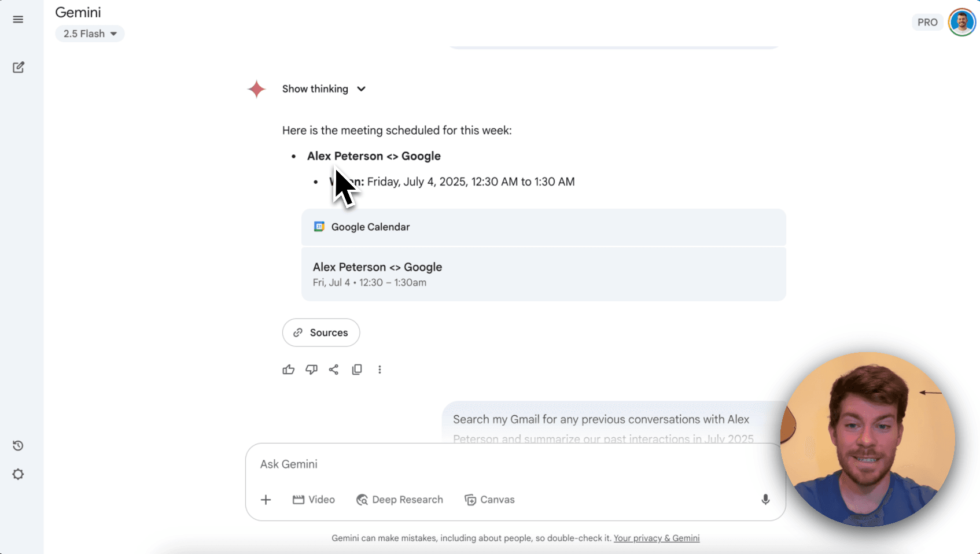Viewport: 980px width, 554px height.
Task: Activate the microphone voice input
Action: (x=765, y=500)
